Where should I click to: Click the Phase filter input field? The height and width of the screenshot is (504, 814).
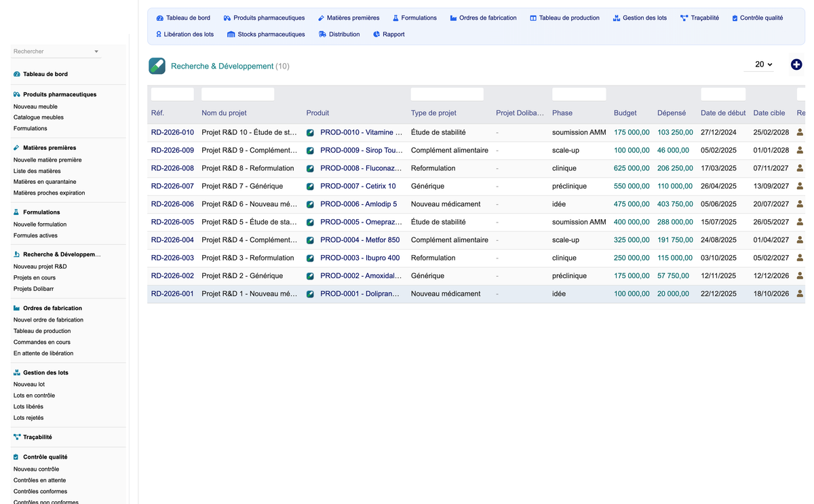coord(579,94)
